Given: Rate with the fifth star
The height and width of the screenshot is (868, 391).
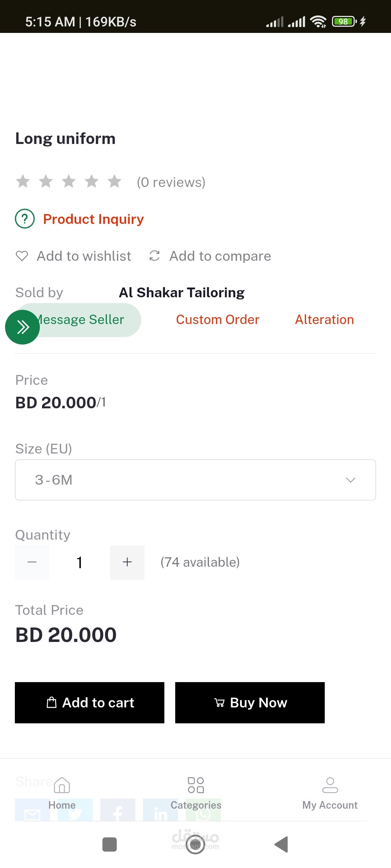Looking at the screenshot, I should point(115,182).
